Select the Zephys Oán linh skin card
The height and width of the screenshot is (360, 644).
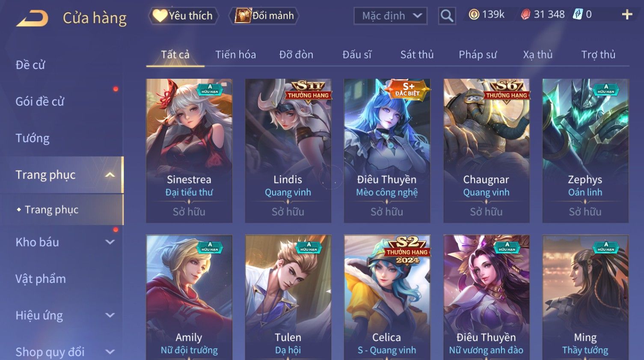point(585,151)
